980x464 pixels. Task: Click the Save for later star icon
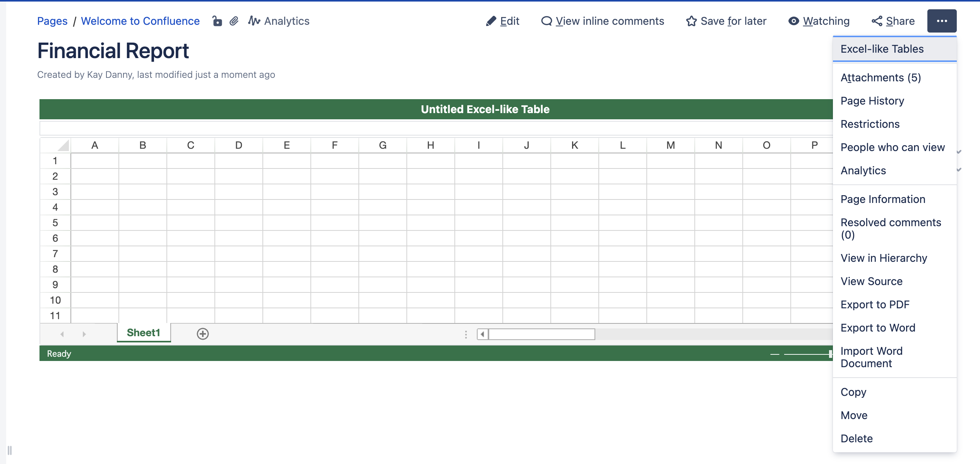tap(691, 21)
